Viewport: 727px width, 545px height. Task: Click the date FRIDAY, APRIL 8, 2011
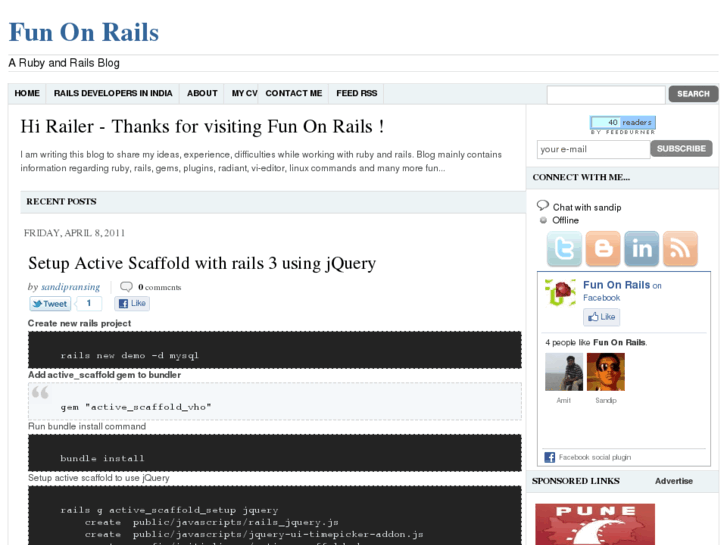[74, 233]
